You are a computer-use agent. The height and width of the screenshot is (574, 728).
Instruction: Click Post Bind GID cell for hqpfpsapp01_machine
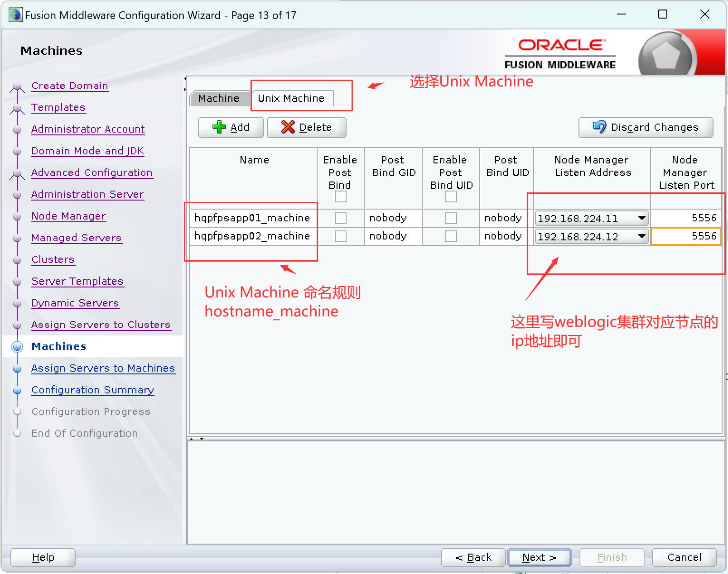393,218
